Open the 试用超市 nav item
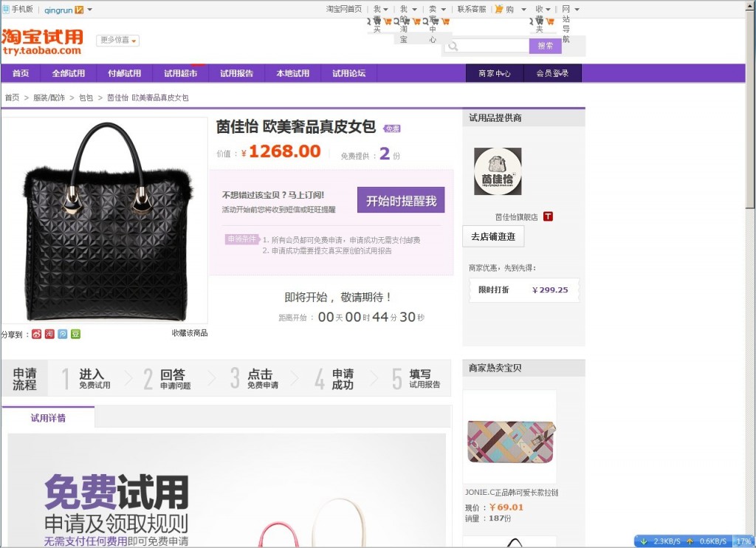Screen dimensions: 756x548 pyautogui.click(x=180, y=73)
